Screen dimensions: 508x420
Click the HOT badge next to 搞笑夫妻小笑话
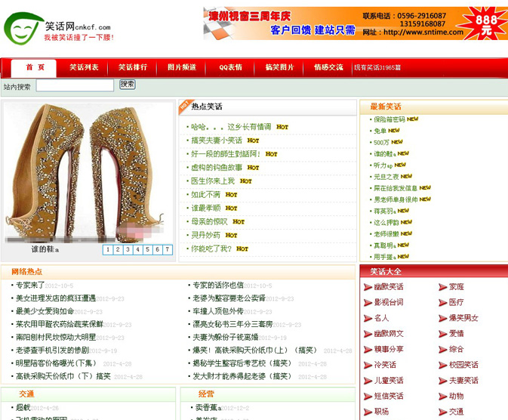[254, 141]
